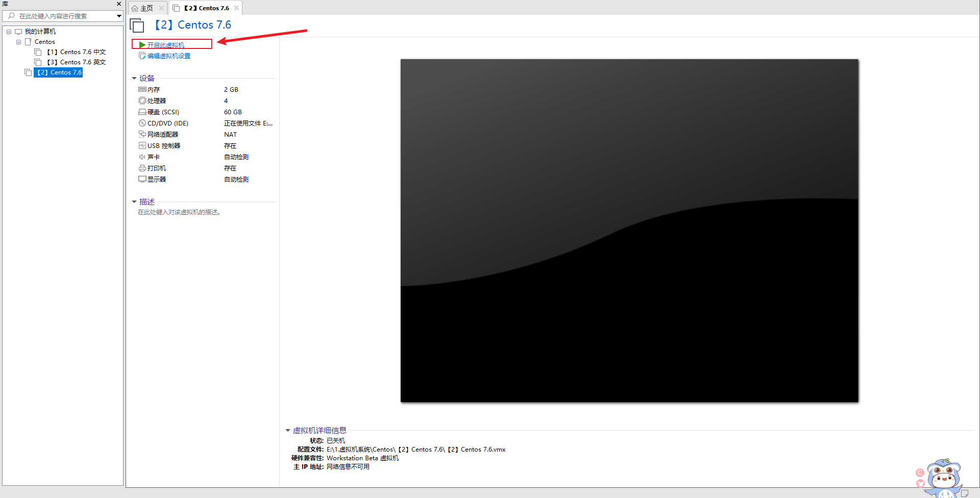Select the USB controller device icon
Viewport: 980px width, 498px height.
point(142,145)
